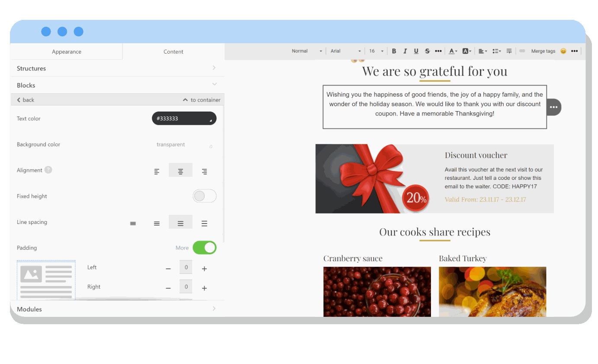
Task: Click the 'Valid From: 23.11.17 - 23.12.17' text
Action: coord(485,200)
